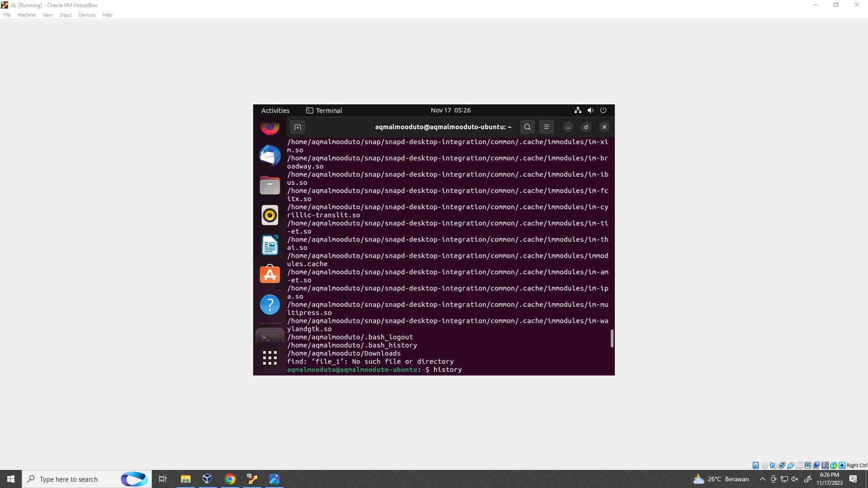The image size is (868, 488).
Task: Open File Explorer from the taskbar
Action: [185, 479]
